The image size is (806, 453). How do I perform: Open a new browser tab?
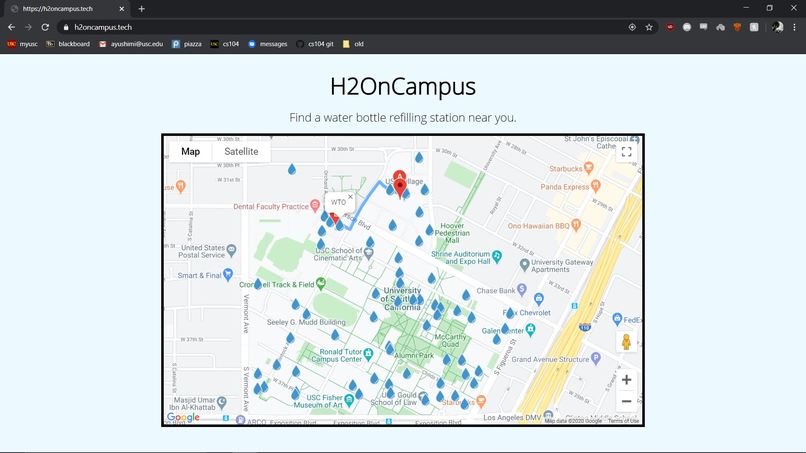[x=141, y=9]
